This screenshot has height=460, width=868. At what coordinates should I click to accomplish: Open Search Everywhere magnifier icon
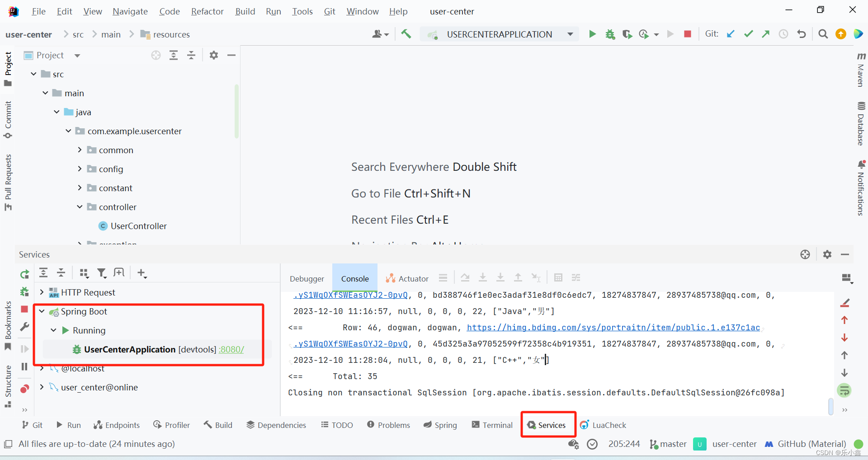tap(823, 34)
